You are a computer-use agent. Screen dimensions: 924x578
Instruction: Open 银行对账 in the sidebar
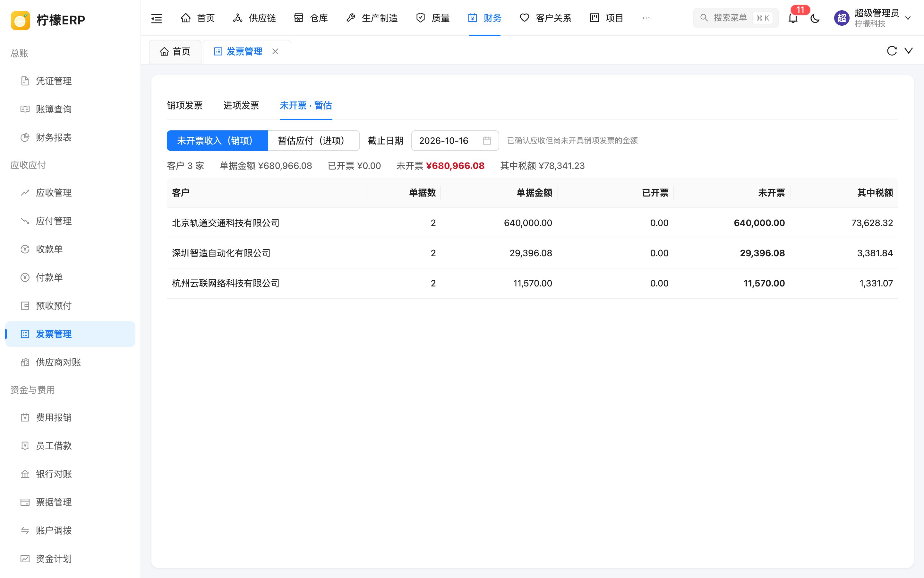tap(70, 474)
